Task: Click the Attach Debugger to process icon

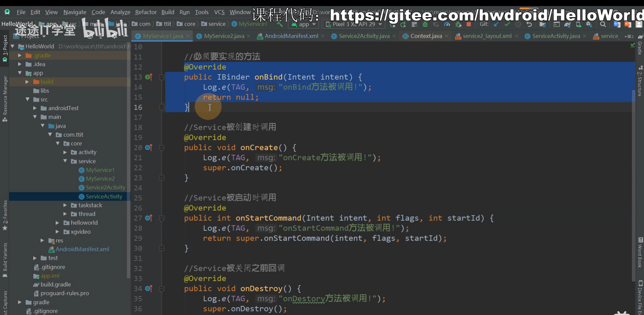Action: click(x=458, y=24)
